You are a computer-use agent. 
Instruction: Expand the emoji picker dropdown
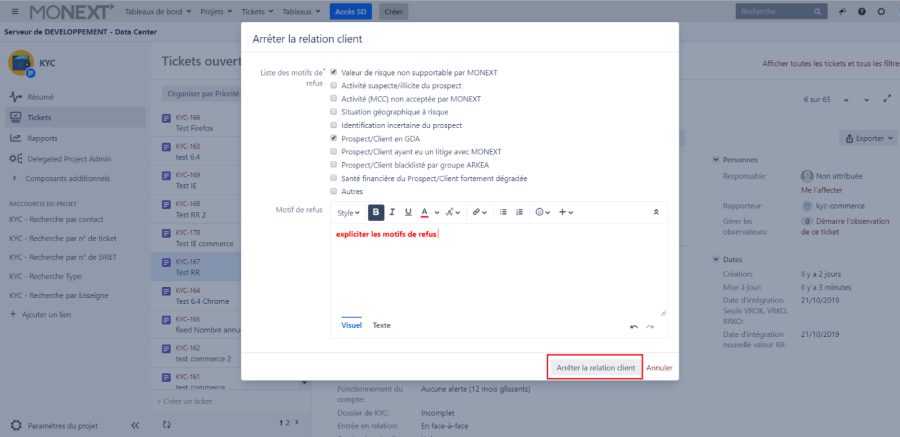[x=543, y=212]
